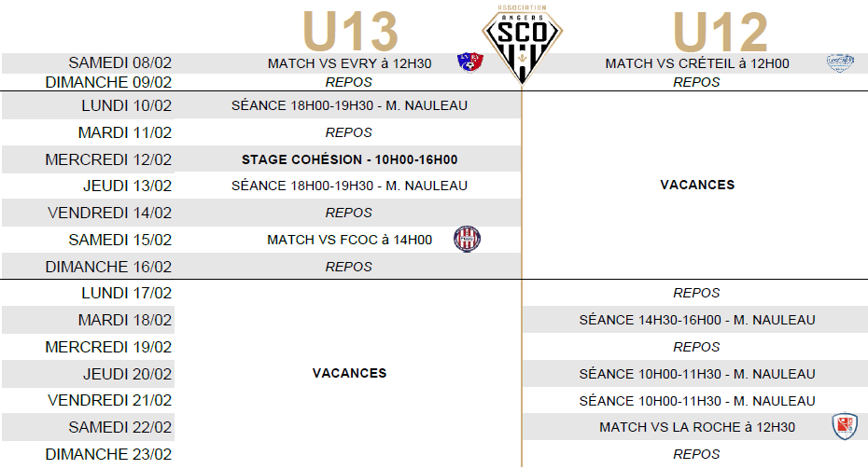Screen dimensions: 868x469
Task: Click the FCOC club badge
Action: pyautogui.click(x=467, y=240)
